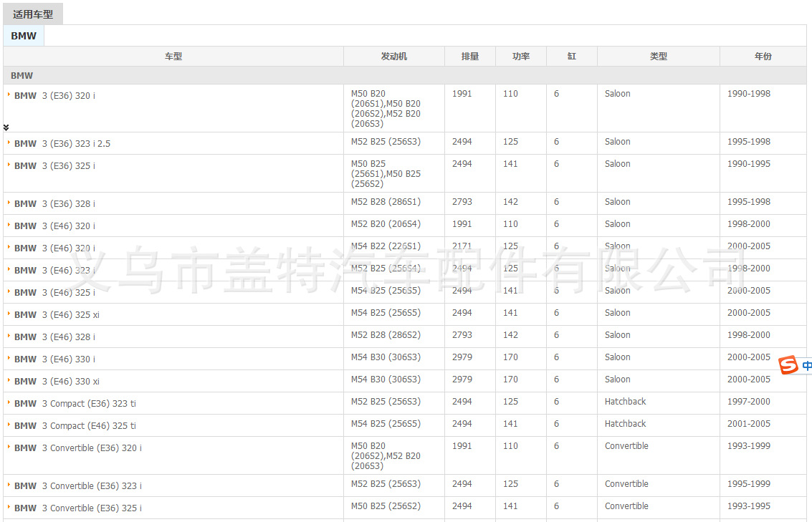
Task: Open BMW 3 (E46) 330 xi model link
Action: (x=57, y=382)
